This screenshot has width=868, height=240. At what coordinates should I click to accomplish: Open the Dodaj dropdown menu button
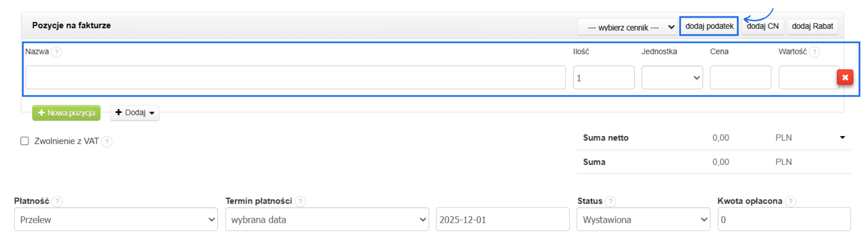pyautogui.click(x=135, y=113)
